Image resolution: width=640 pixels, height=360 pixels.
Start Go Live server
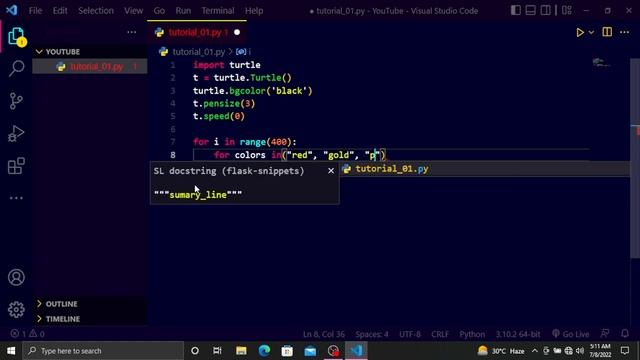point(571,334)
